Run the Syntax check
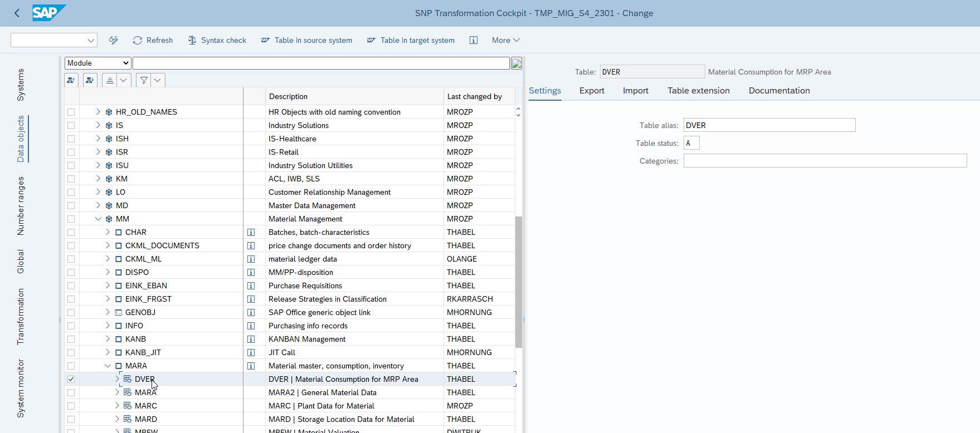 pos(217,40)
